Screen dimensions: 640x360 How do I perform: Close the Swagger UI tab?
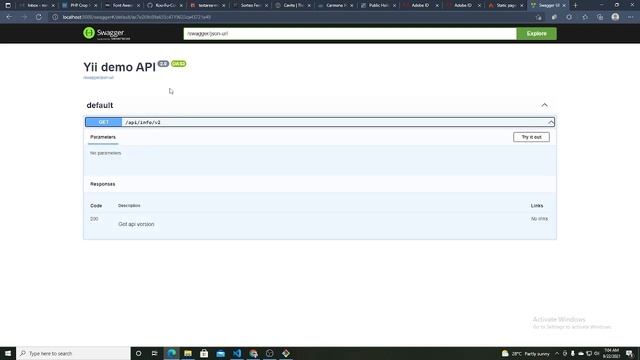564,5
